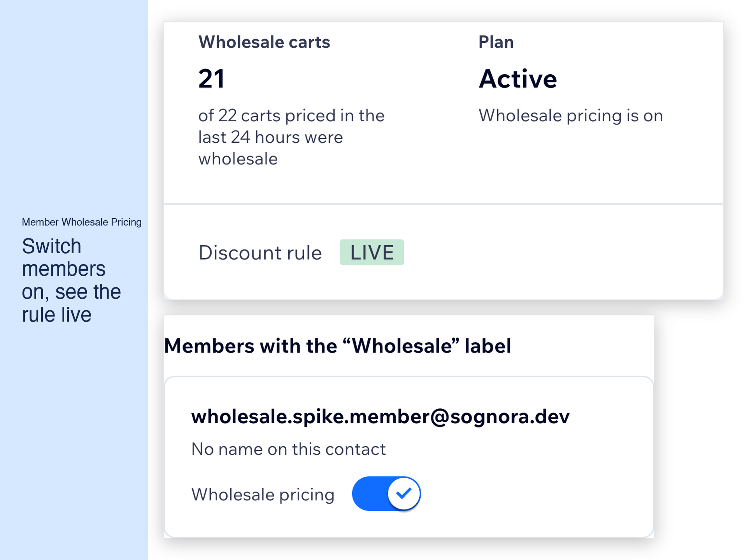The height and width of the screenshot is (560, 747).
Task: Toggle the Wholesale pricing switch off
Action: point(386,493)
